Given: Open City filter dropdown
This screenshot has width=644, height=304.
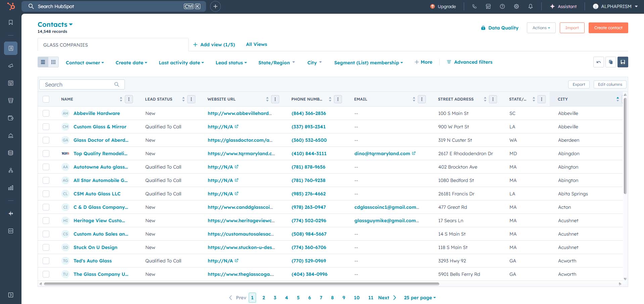Looking at the screenshot, I should pyautogui.click(x=314, y=63).
